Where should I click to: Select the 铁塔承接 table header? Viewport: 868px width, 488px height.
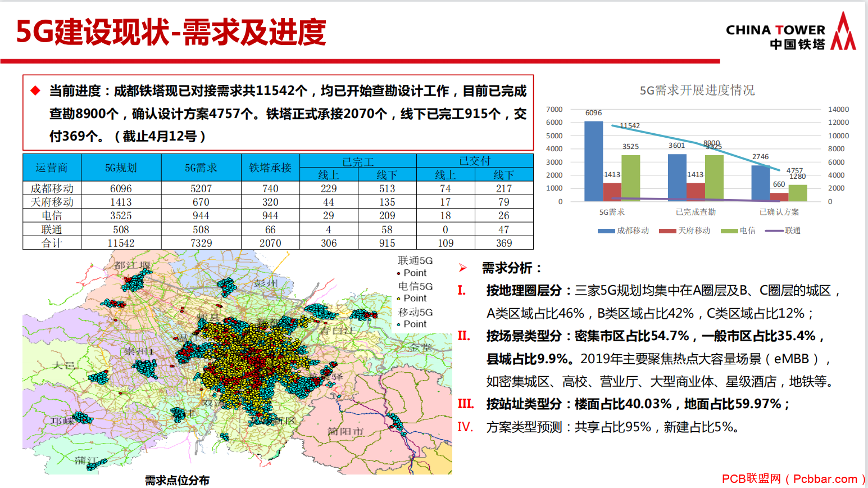pyautogui.click(x=270, y=168)
